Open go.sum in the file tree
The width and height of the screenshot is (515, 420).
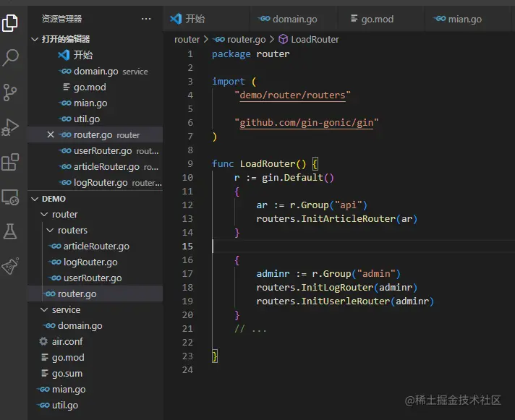(95, 374)
